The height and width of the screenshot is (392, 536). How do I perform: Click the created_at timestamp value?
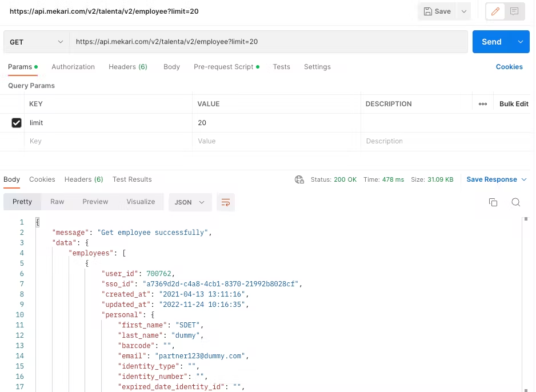point(202,294)
